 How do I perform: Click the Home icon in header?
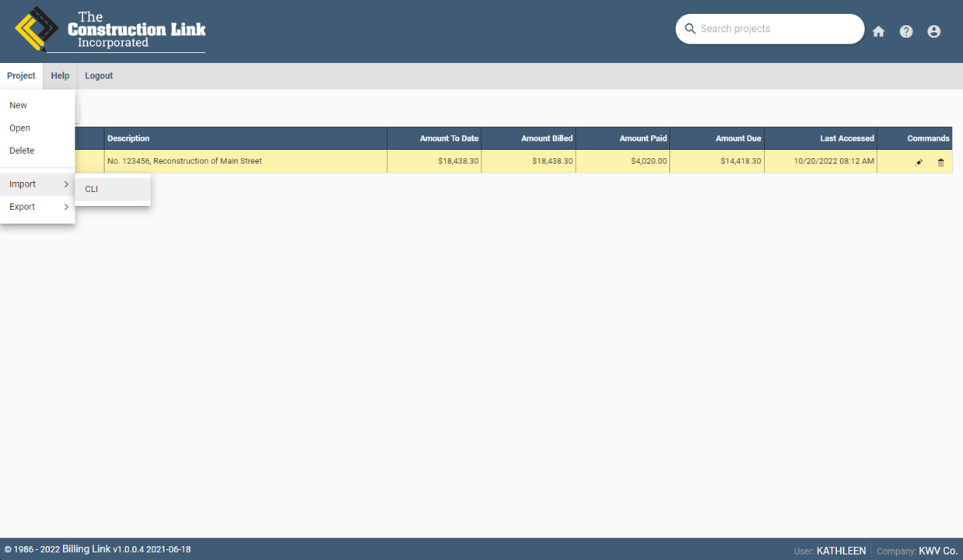click(x=878, y=31)
